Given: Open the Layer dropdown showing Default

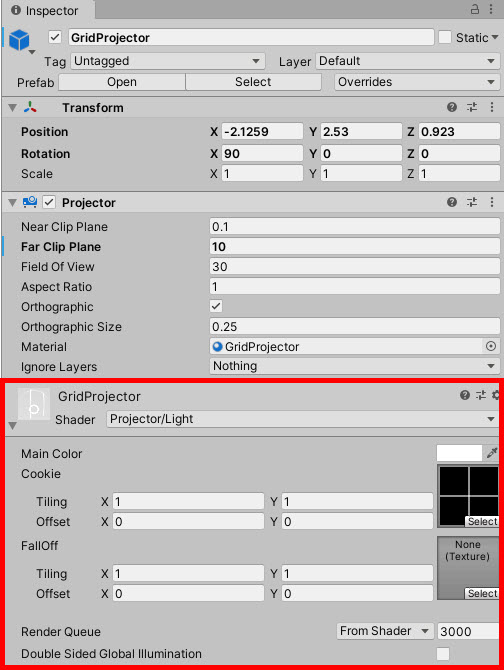Looking at the screenshot, I should coord(407,61).
